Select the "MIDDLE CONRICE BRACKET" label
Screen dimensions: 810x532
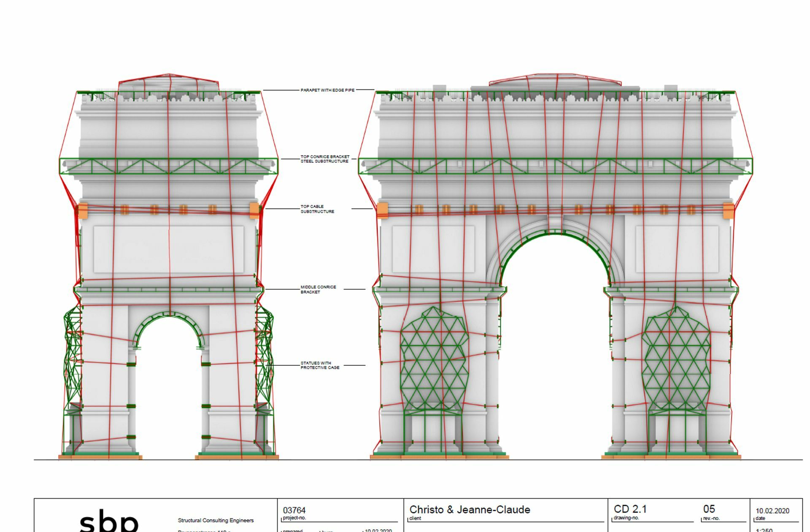318,289
